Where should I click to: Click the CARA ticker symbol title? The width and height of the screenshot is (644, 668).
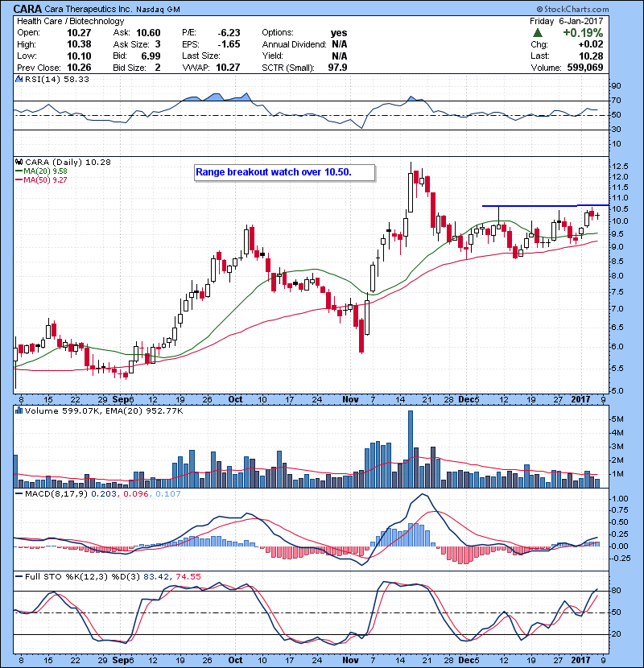coord(27,9)
